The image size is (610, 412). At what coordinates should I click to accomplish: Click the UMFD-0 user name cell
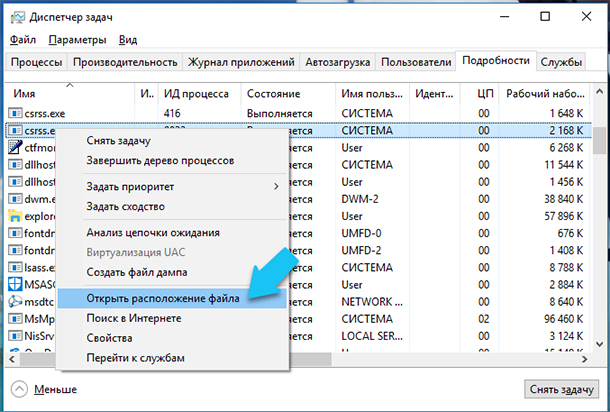(x=361, y=233)
